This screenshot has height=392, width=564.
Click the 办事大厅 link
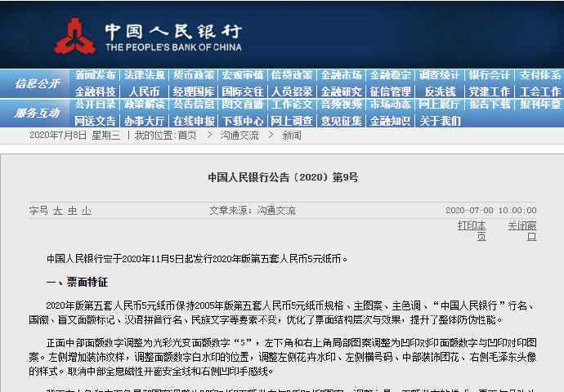(x=145, y=121)
